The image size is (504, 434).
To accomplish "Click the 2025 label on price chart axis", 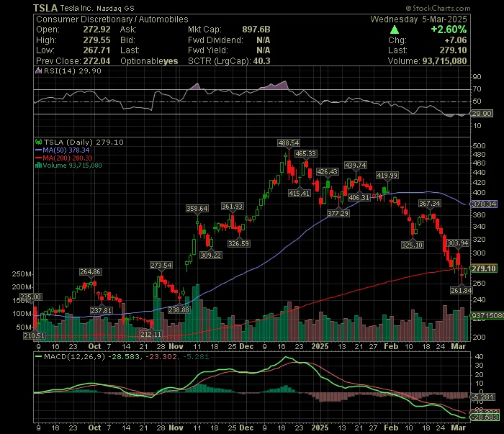I will click(x=320, y=347).
